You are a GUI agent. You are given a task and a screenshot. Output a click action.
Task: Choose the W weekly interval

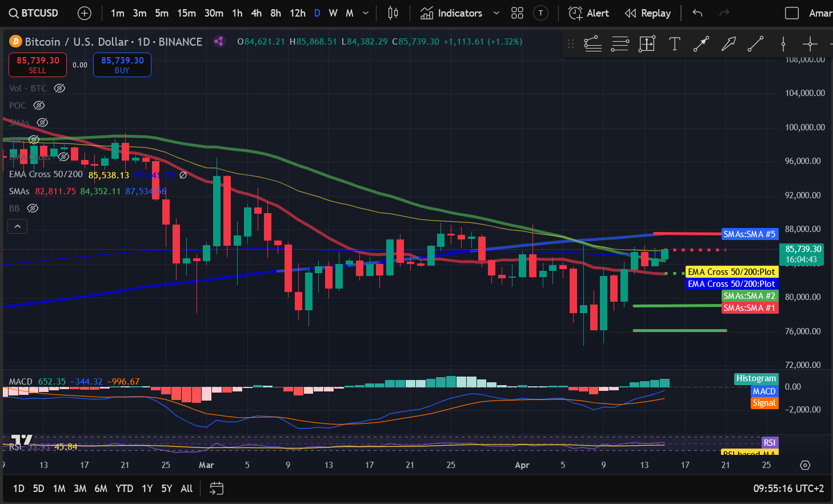point(333,13)
